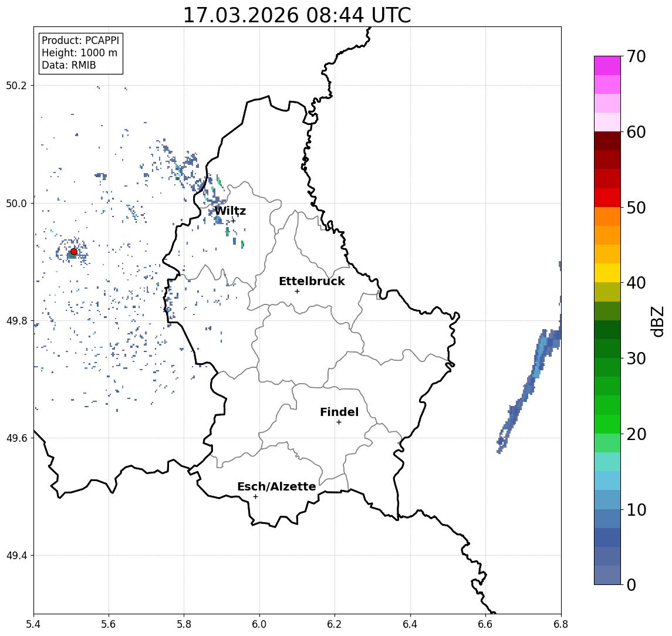Click the plus marker below Findel
The image size is (672, 636).
tap(339, 422)
